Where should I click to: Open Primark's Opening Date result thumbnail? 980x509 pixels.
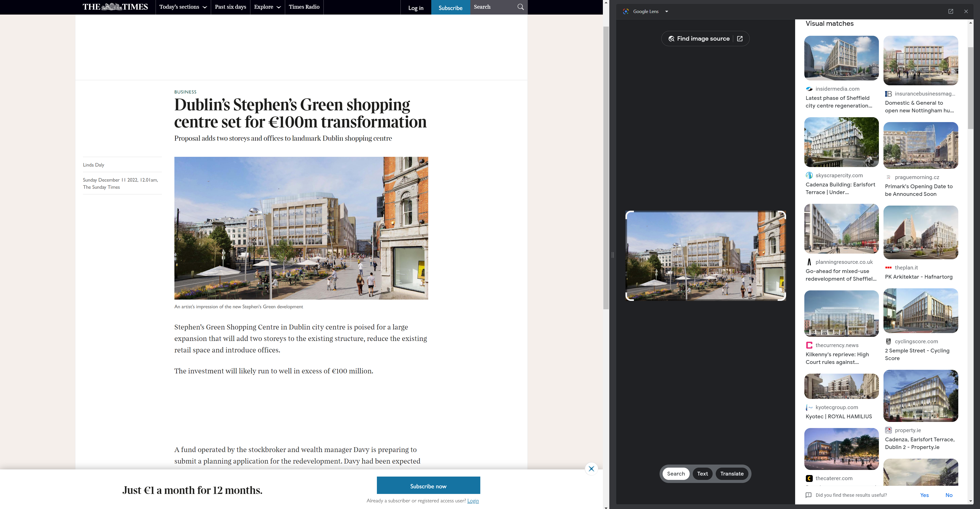click(x=920, y=145)
